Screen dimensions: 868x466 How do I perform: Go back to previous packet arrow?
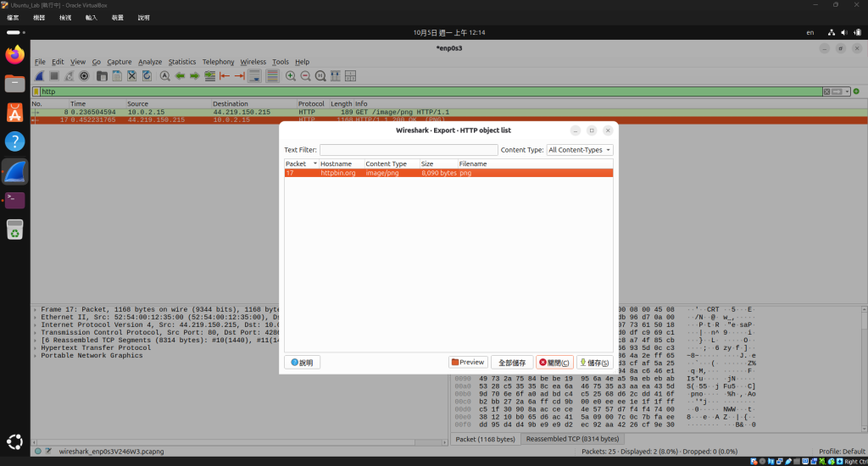[180, 75]
